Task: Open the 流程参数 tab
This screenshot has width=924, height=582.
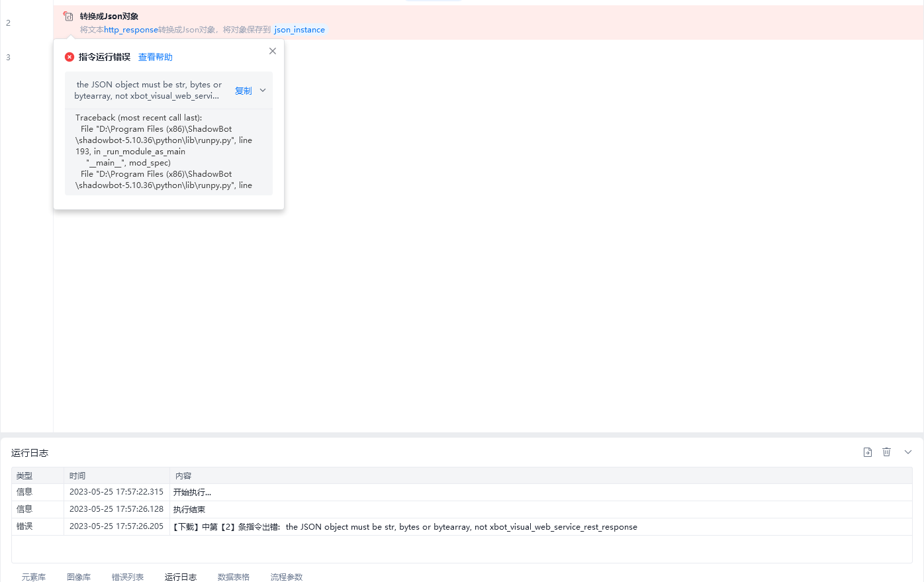Action: (x=287, y=577)
